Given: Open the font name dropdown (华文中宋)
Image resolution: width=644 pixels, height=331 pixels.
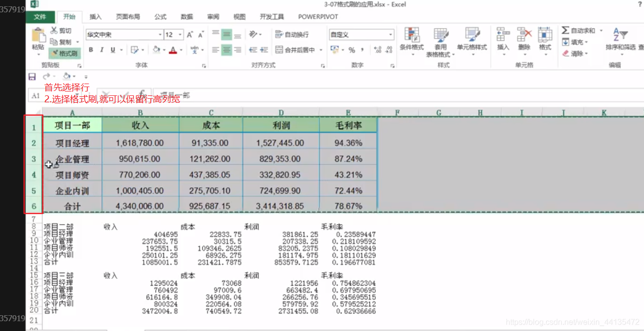Looking at the screenshot, I should [x=160, y=35].
